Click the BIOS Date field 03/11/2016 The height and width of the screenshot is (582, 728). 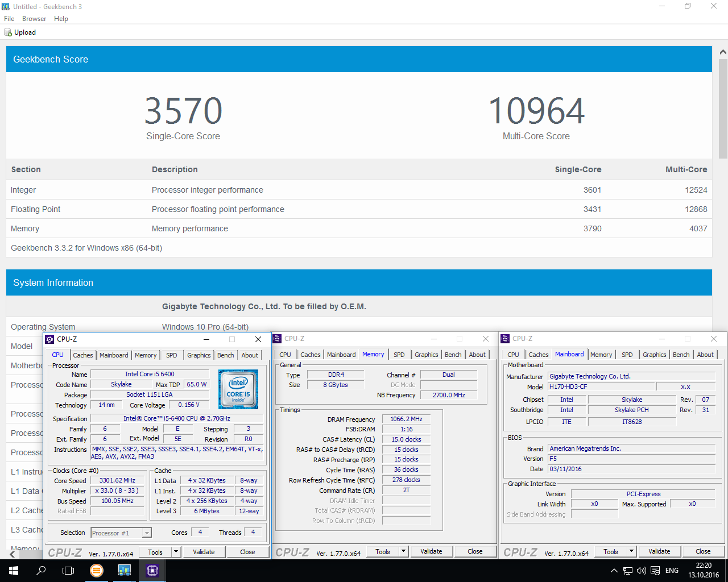point(631,469)
